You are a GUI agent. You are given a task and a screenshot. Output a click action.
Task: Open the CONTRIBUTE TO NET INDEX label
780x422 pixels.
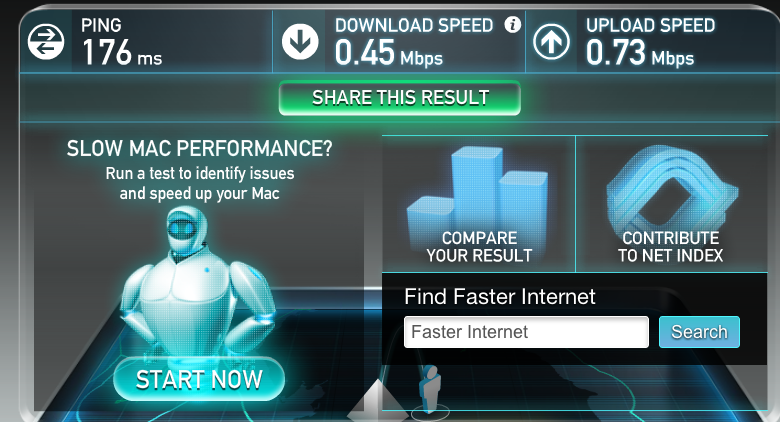pos(671,247)
